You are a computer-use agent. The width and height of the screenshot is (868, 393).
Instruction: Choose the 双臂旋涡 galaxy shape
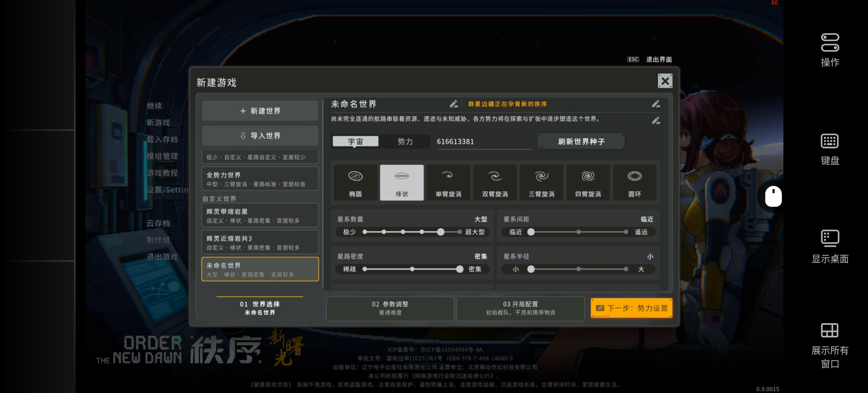pyautogui.click(x=495, y=183)
